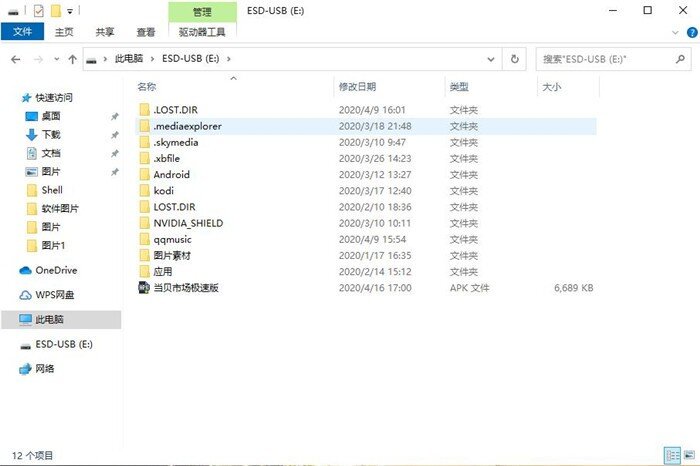The image size is (700, 466).
Task: Open OneDrive in navigation pane
Action: 48,270
